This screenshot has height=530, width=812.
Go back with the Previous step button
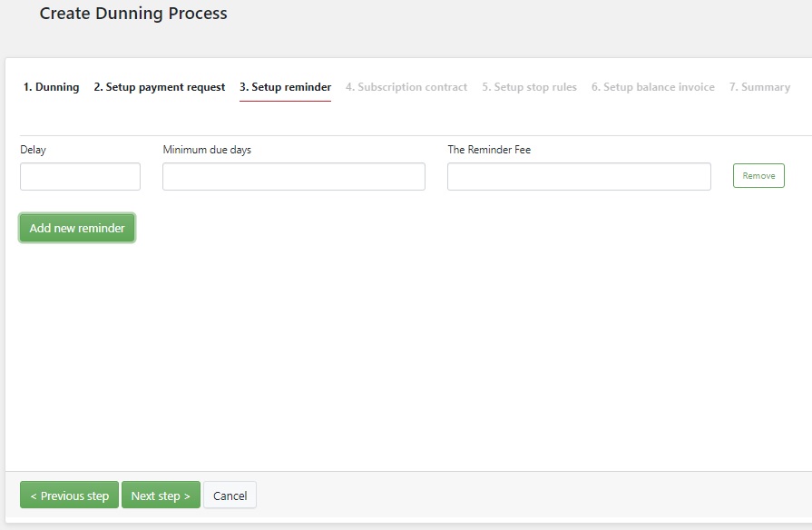[x=69, y=496]
